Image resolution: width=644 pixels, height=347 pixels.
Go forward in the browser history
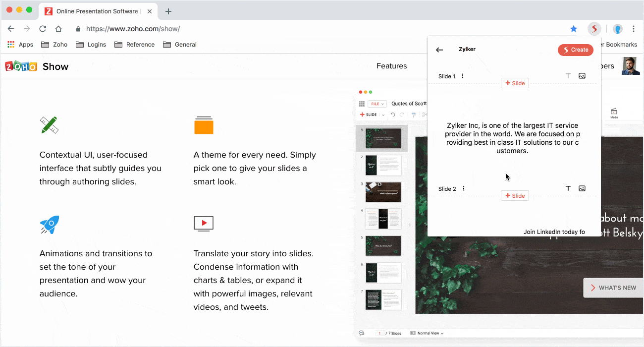click(x=27, y=29)
